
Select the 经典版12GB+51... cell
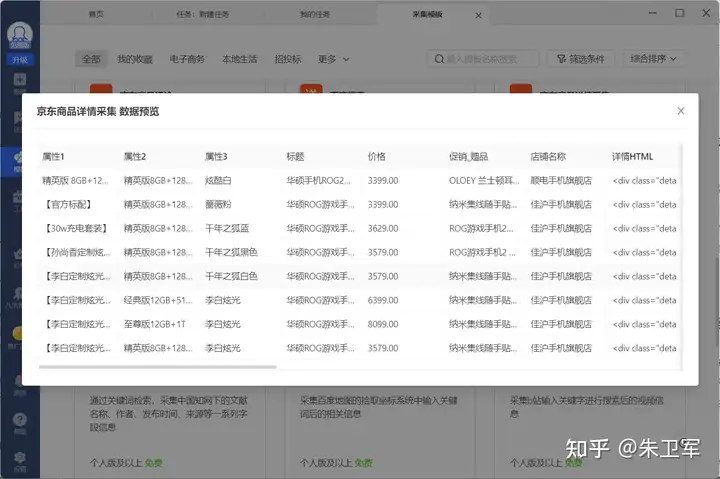click(x=158, y=300)
